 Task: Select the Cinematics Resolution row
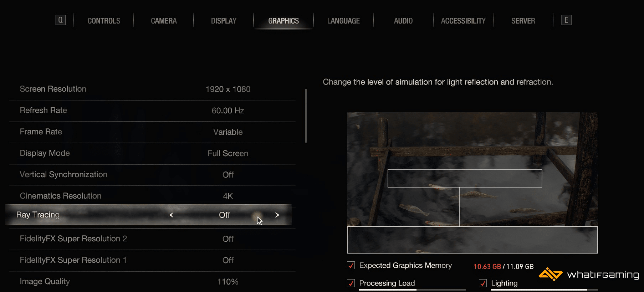pos(152,195)
